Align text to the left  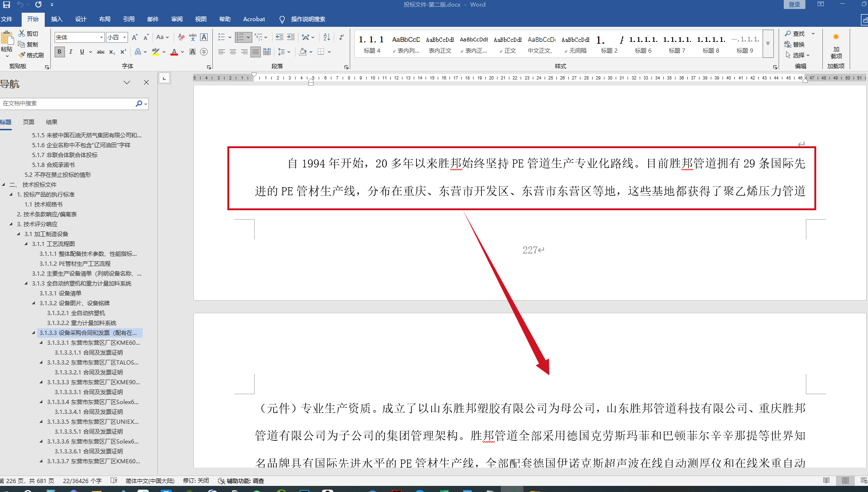click(222, 52)
